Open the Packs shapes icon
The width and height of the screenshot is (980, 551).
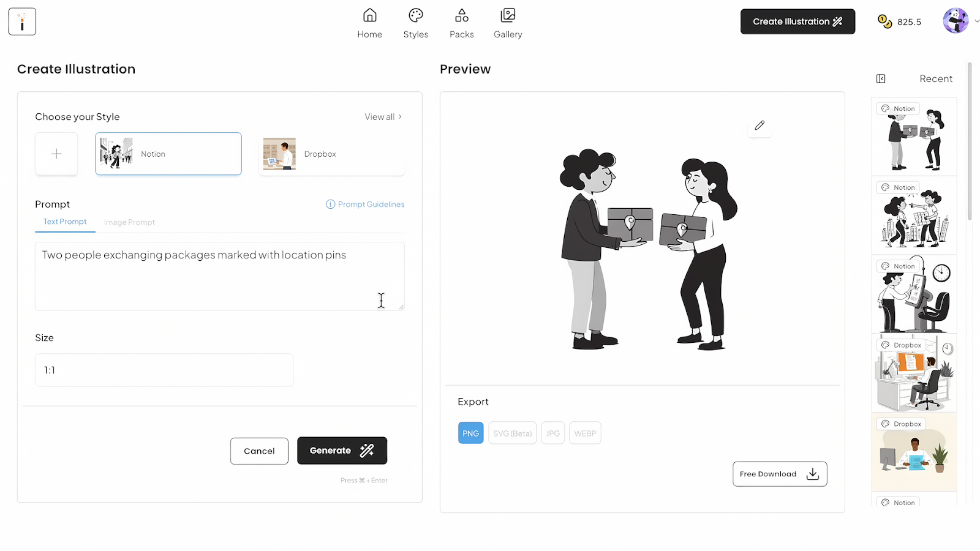[x=462, y=15]
